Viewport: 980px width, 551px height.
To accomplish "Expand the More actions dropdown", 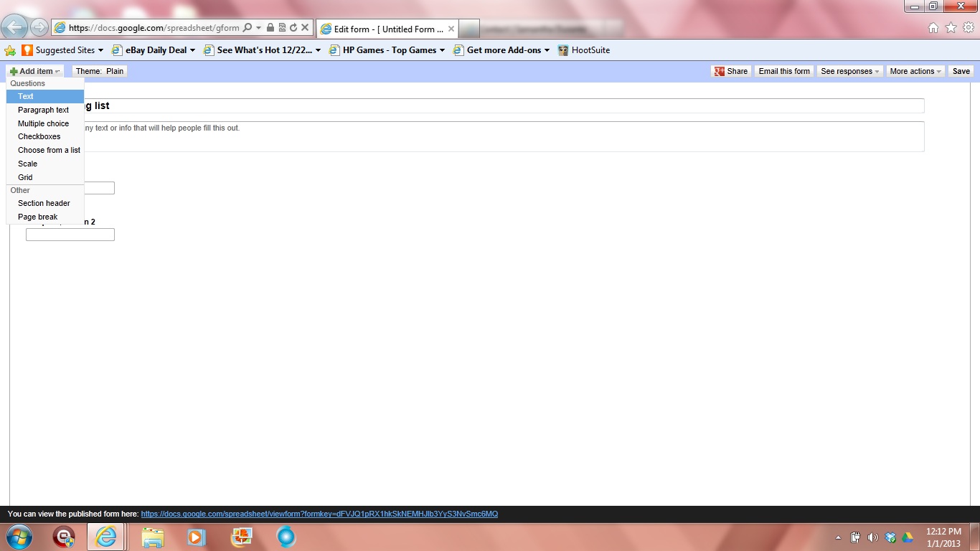I will pos(915,71).
